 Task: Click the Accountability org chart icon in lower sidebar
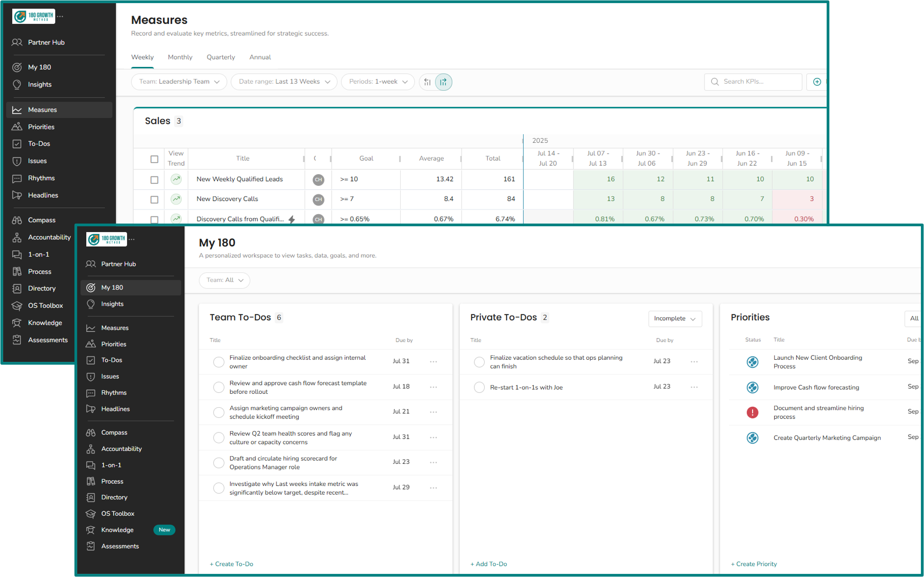point(91,449)
